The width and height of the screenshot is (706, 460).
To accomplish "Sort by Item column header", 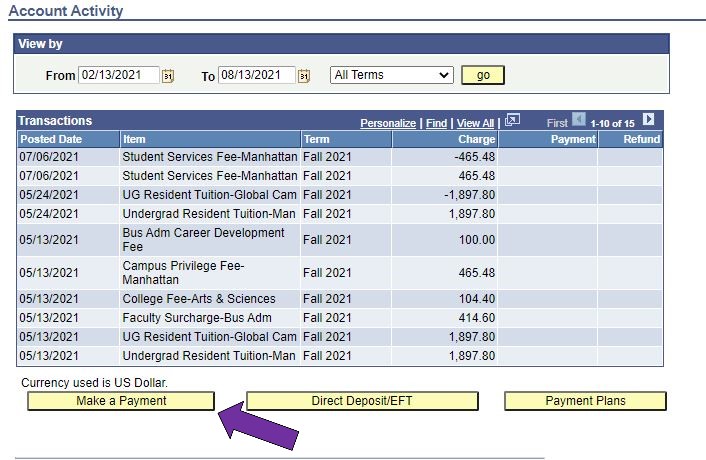I will point(134,140).
